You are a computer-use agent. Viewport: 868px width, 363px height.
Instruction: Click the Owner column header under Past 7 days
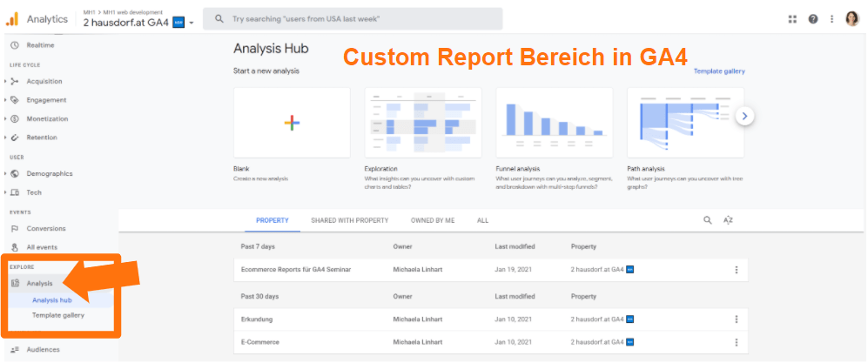point(402,247)
